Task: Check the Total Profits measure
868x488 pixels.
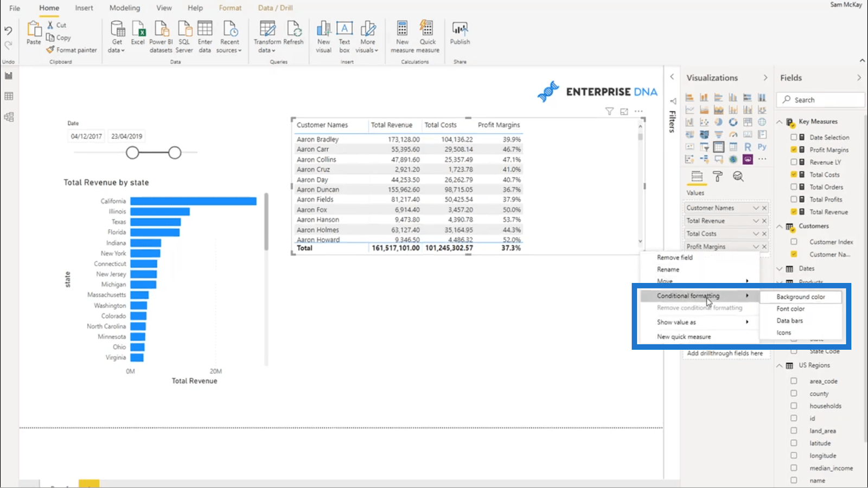Action: [794, 200]
